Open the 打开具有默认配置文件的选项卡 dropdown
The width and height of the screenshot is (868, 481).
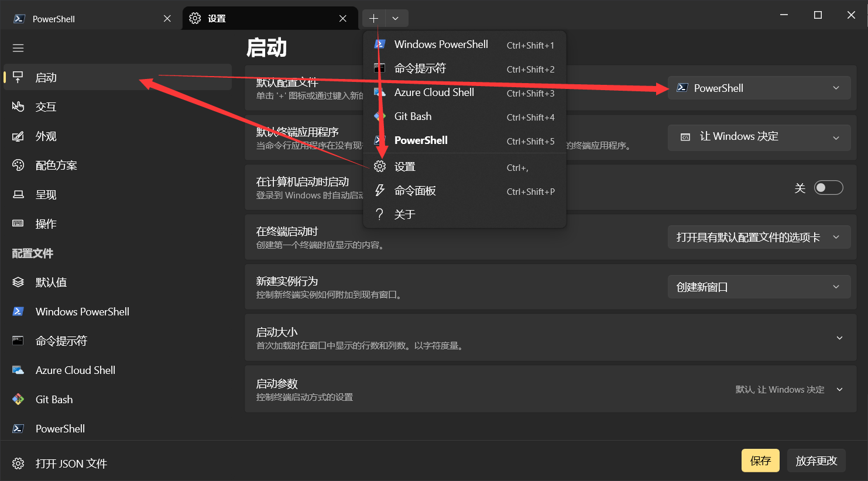pyautogui.click(x=759, y=237)
